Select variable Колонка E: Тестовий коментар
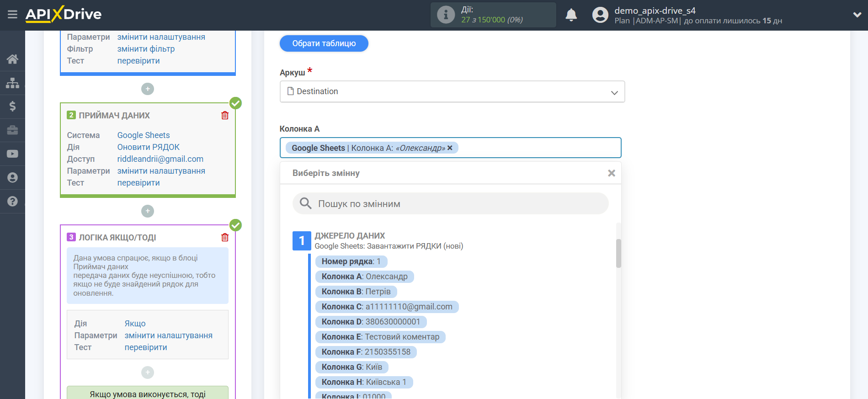Screen dimensions: 868x399 (x=380, y=337)
